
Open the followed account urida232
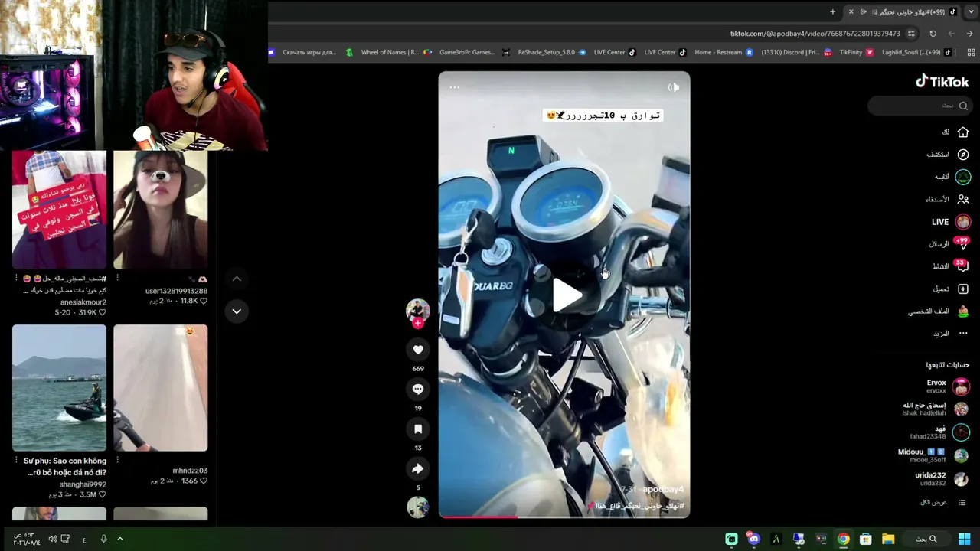pyautogui.click(x=942, y=479)
